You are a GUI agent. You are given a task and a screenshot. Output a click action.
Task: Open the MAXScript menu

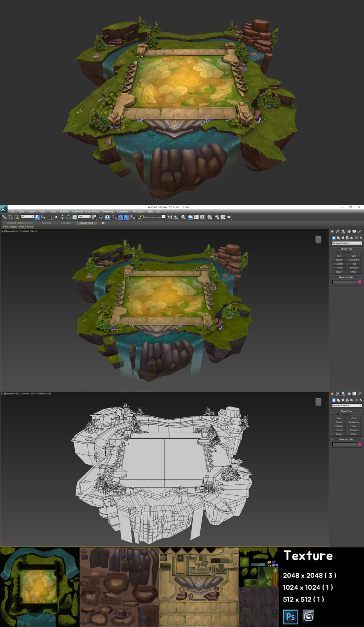coord(138,212)
